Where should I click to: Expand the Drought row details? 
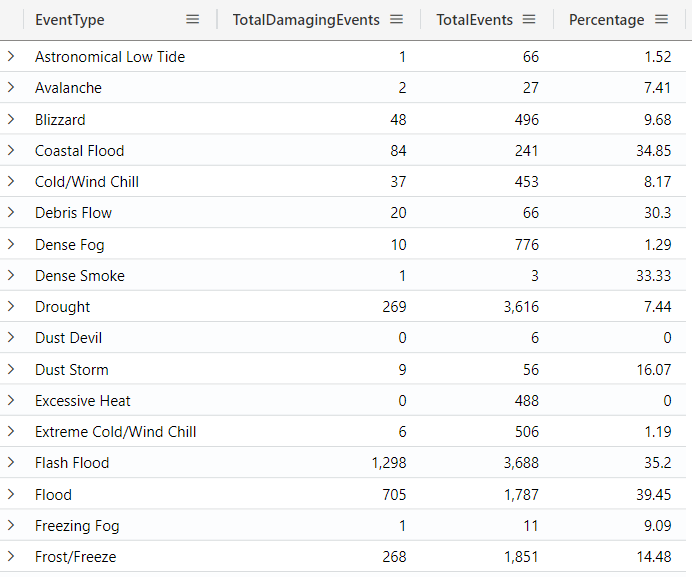pyautogui.click(x=11, y=307)
